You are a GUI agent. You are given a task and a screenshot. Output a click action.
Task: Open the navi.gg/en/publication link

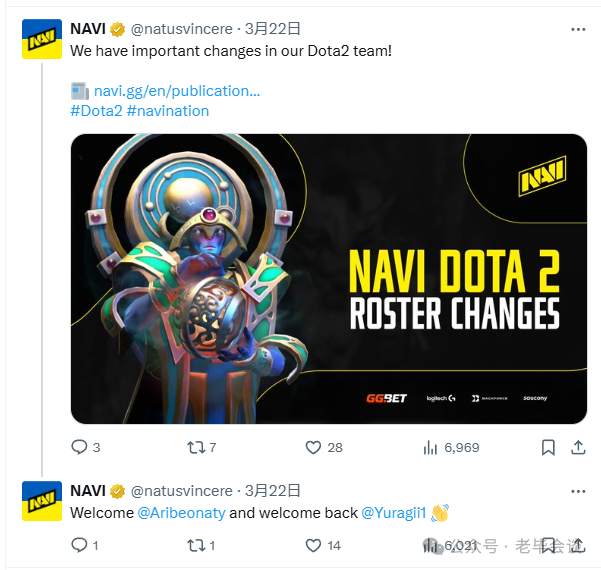[x=177, y=91]
